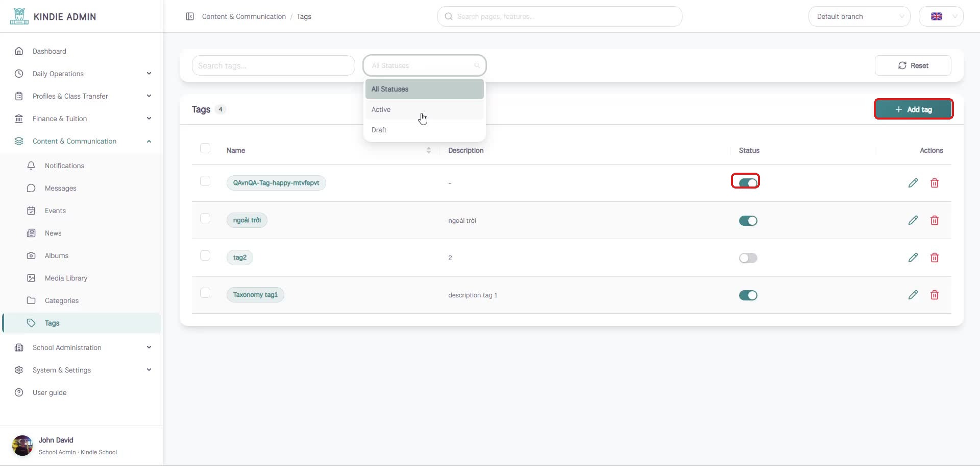Focus the Search pages, features box
980x466 pixels.
(x=559, y=16)
